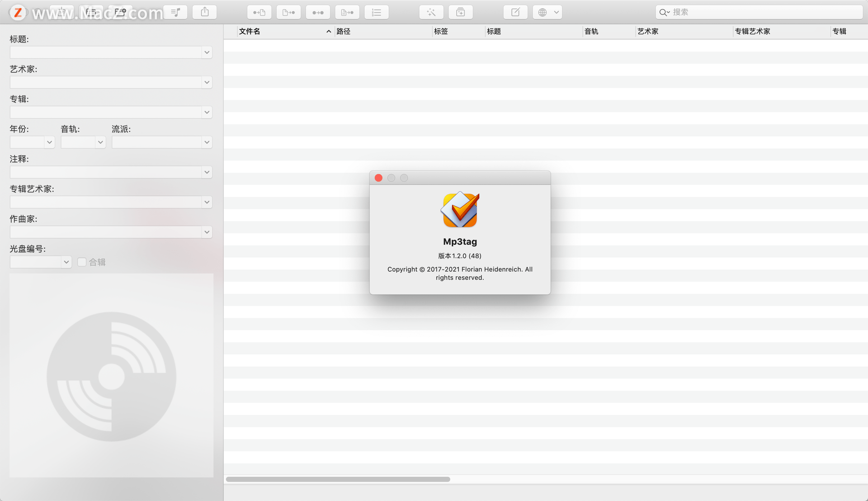Expand the 艺术家 field dropdown
The height and width of the screenshot is (501, 868).
207,82
